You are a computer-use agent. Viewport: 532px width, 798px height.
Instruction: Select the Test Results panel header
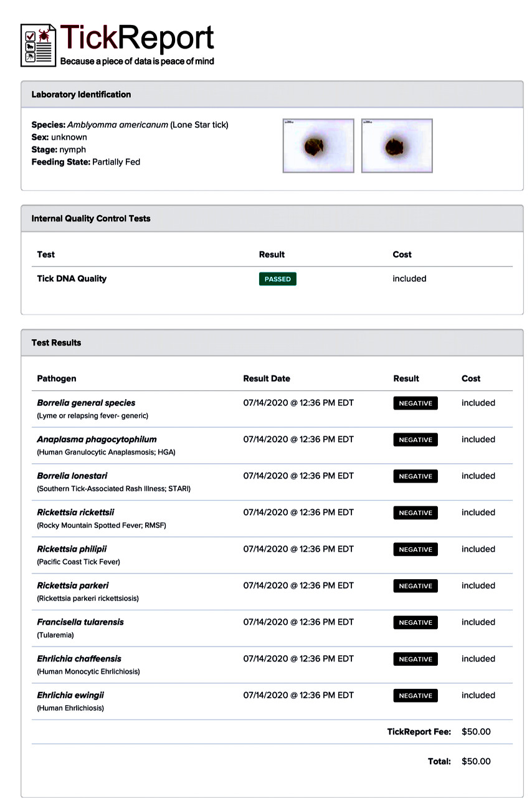point(272,343)
